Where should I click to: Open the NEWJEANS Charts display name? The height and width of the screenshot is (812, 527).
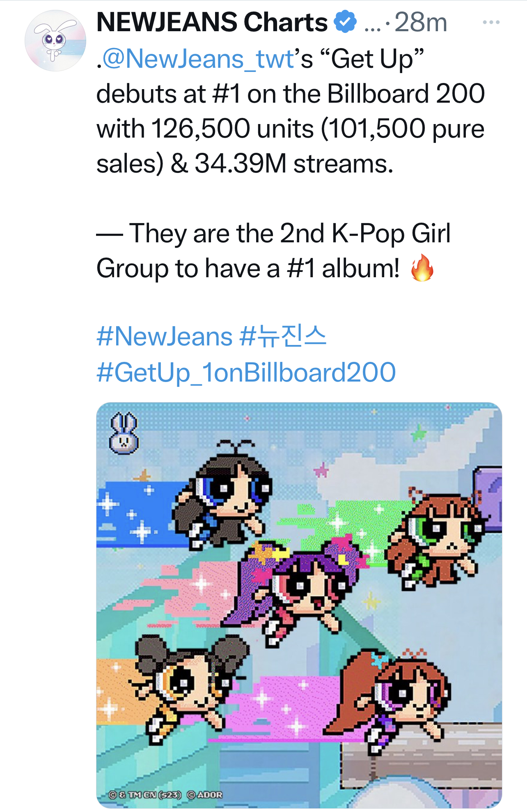tap(212, 22)
